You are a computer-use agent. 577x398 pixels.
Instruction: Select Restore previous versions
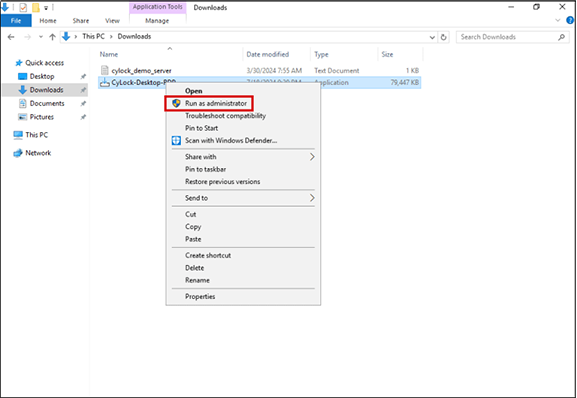tap(222, 182)
